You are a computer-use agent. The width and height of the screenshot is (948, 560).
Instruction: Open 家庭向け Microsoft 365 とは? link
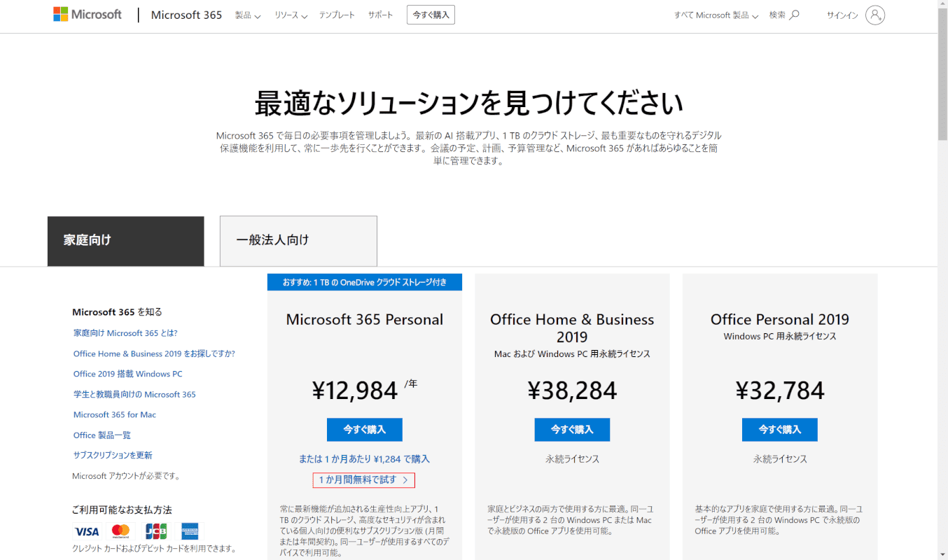(125, 333)
